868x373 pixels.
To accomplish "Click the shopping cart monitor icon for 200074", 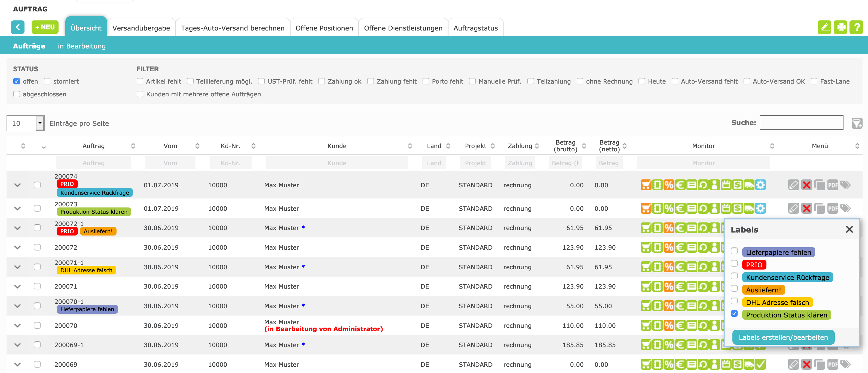I will [x=646, y=185].
